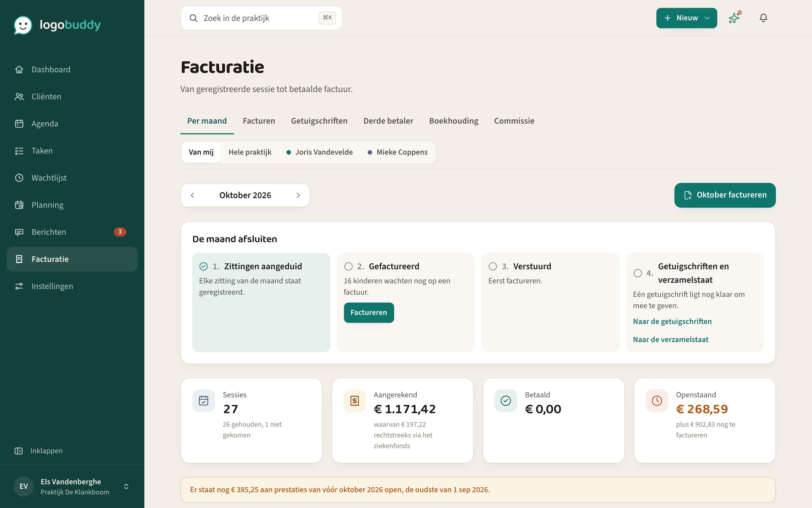
Task: Click the Betaald checkmark icon
Action: [x=506, y=400]
